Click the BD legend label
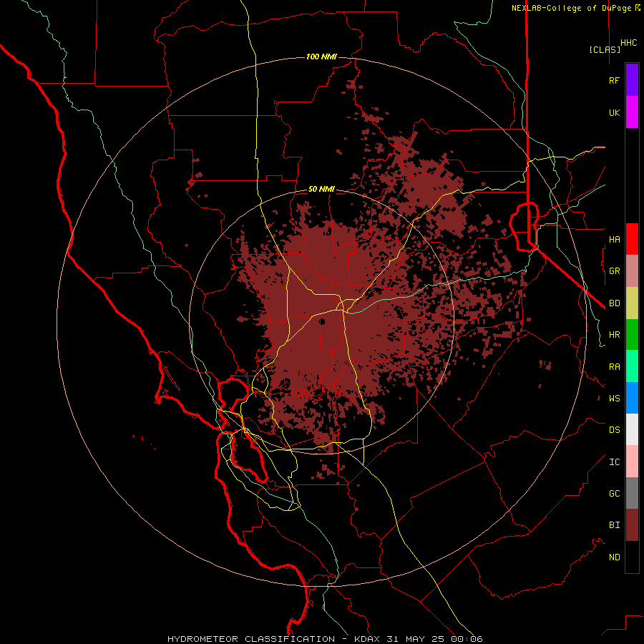The width and height of the screenshot is (644, 644). pyautogui.click(x=614, y=303)
